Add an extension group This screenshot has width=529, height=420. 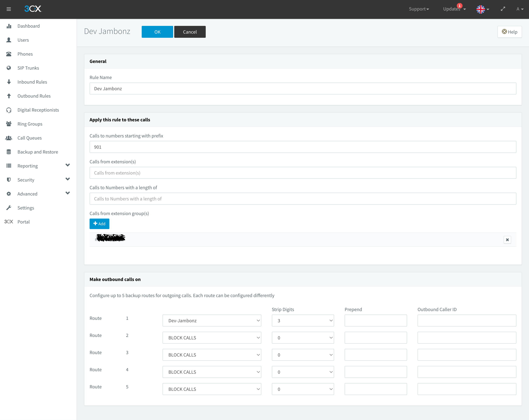pyautogui.click(x=99, y=224)
